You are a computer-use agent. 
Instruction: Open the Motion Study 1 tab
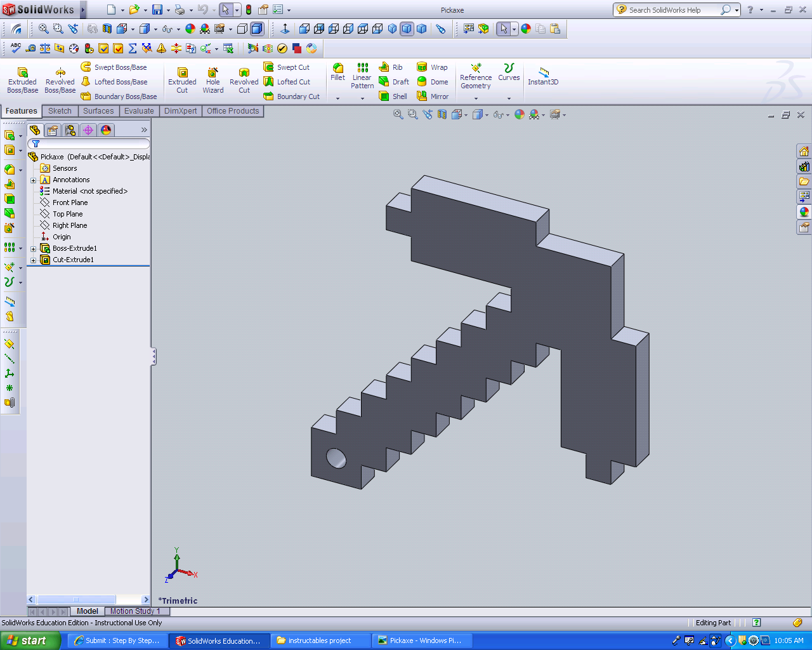pyautogui.click(x=135, y=611)
